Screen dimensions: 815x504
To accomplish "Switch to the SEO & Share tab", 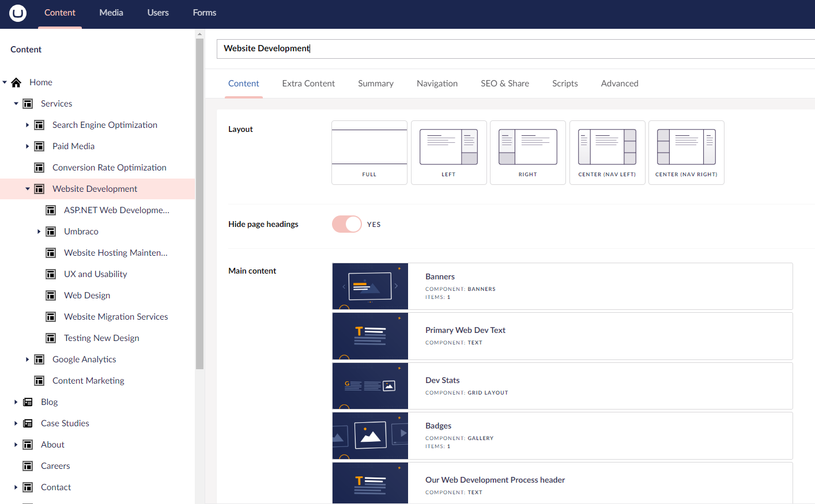I will [x=504, y=84].
